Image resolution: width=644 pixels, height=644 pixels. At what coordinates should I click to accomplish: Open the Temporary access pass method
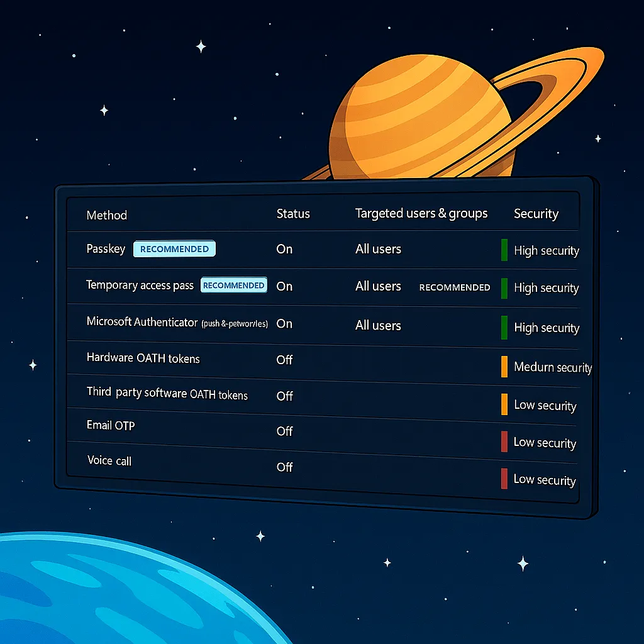coord(140,285)
